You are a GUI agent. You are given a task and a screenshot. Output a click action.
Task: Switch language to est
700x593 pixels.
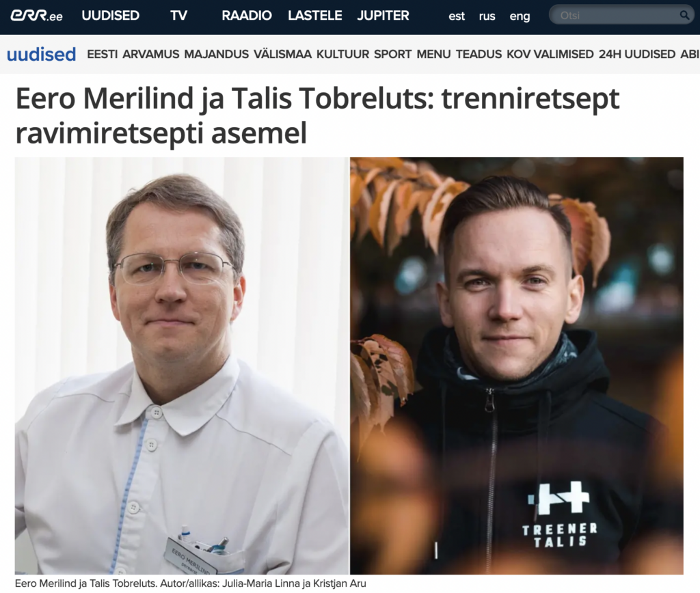[x=457, y=16]
